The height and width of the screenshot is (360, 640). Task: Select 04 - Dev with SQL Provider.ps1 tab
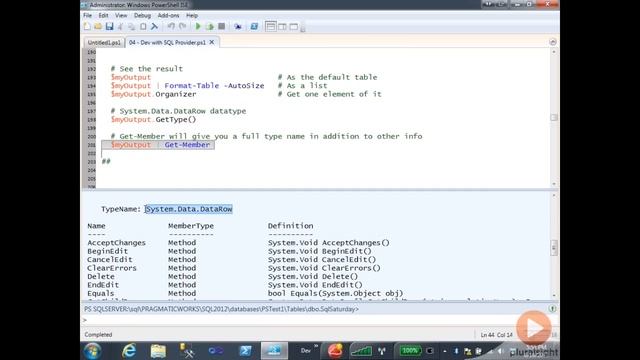pyautogui.click(x=167, y=42)
